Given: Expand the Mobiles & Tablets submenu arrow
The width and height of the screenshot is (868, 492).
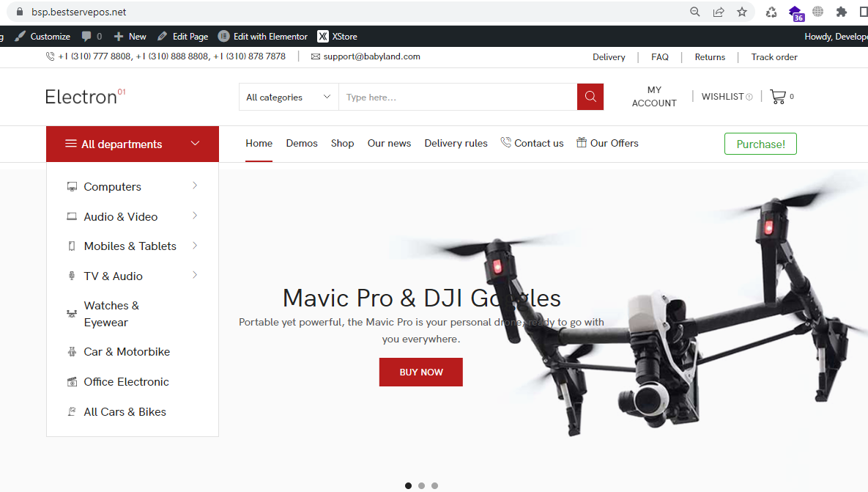Looking at the screenshot, I should pos(195,246).
